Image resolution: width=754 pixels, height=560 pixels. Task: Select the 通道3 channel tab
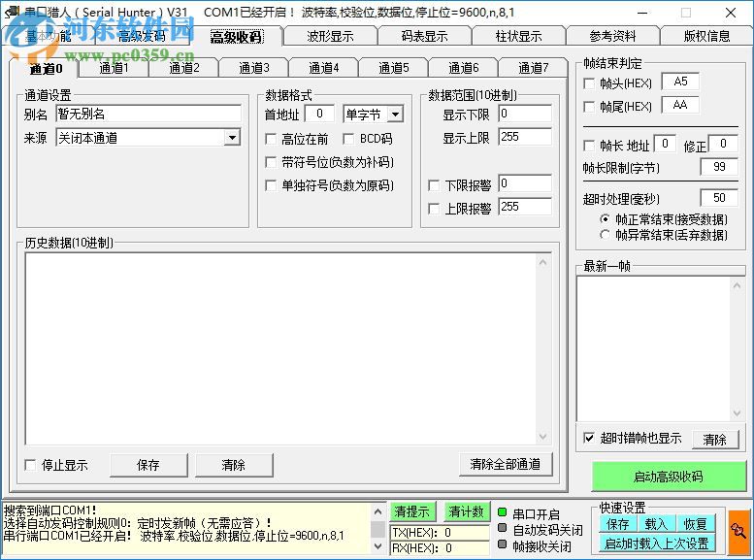click(x=254, y=68)
